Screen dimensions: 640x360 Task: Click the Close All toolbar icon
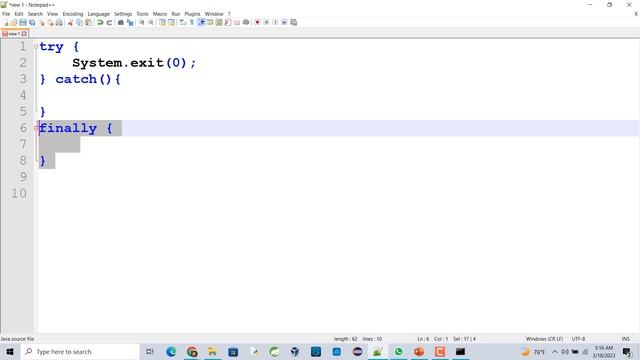pyautogui.click(x=50, y=22)
